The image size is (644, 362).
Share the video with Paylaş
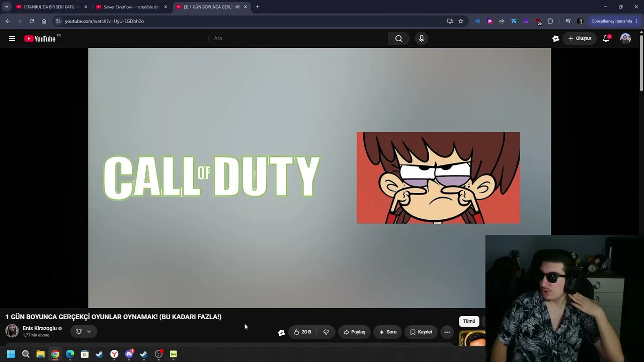[354, 332]
